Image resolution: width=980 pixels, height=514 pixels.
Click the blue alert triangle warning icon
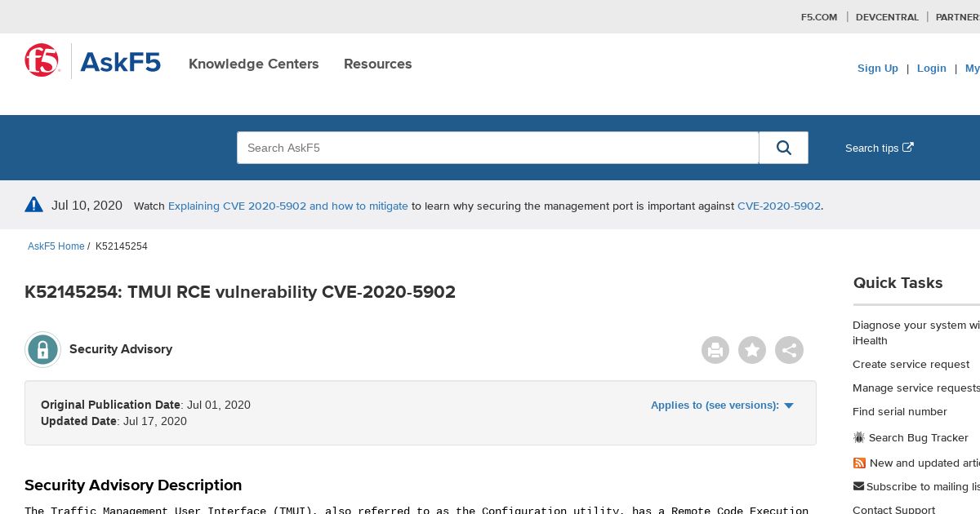tap(33, 205)
